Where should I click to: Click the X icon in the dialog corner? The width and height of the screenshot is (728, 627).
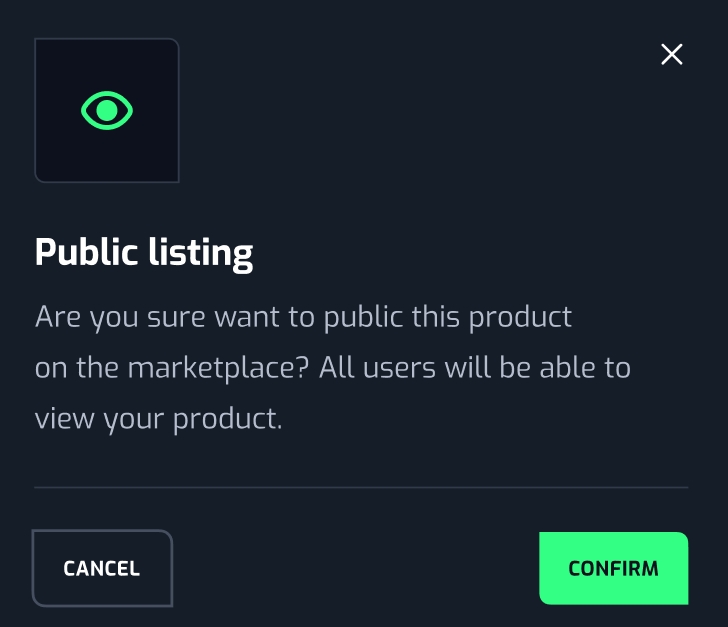click(672, 54)
